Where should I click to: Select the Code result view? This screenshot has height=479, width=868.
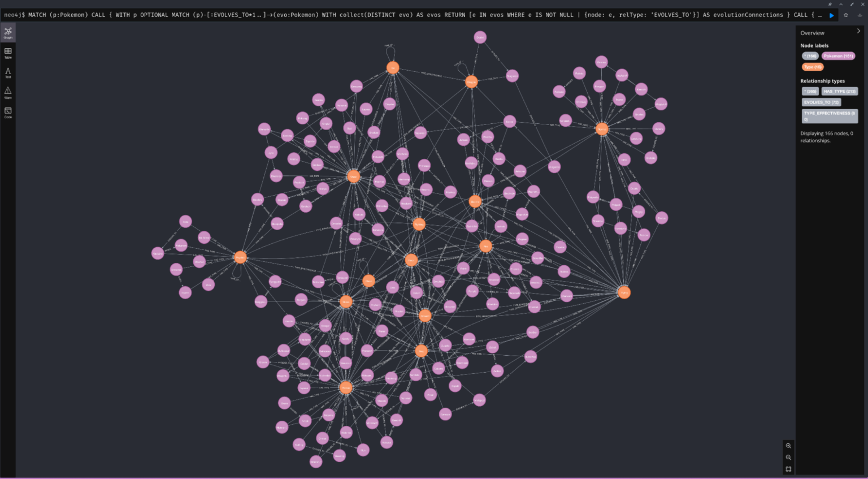click(x=8, y=113)
